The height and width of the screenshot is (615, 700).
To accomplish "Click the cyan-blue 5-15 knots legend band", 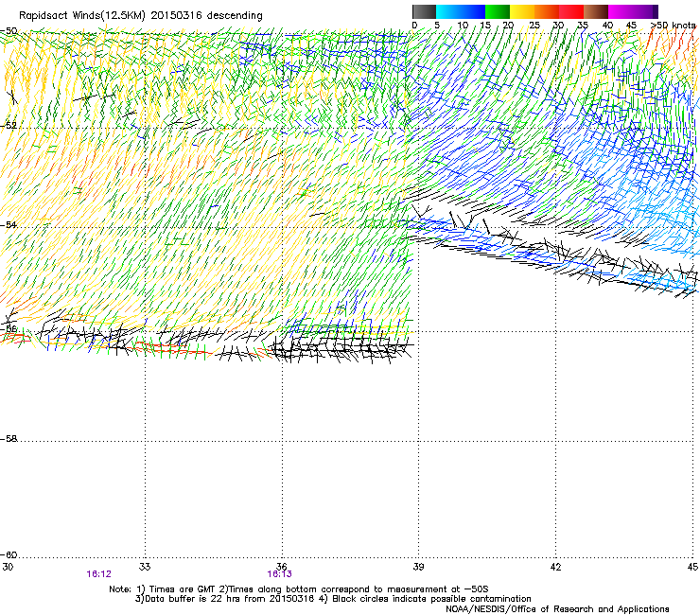I will pos(461,11).
